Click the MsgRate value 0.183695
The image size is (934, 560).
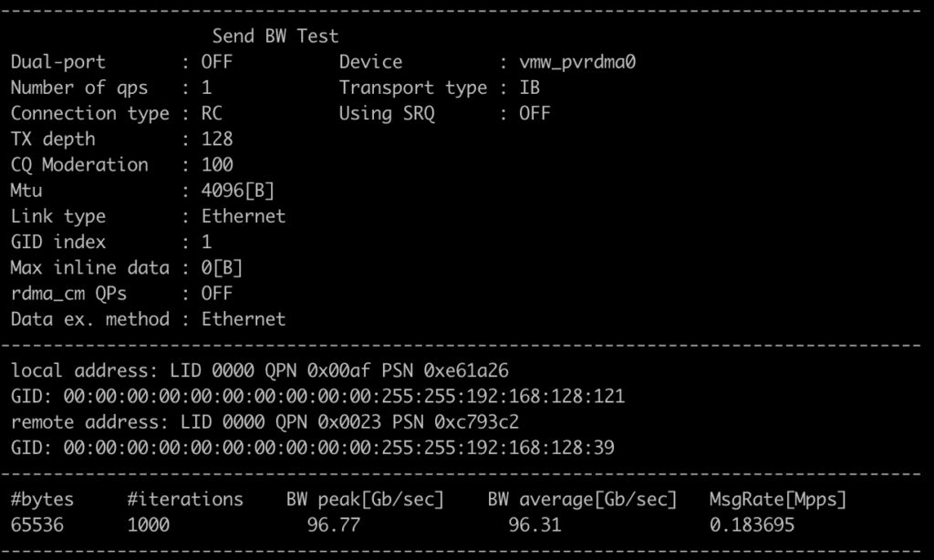(752, 524)
